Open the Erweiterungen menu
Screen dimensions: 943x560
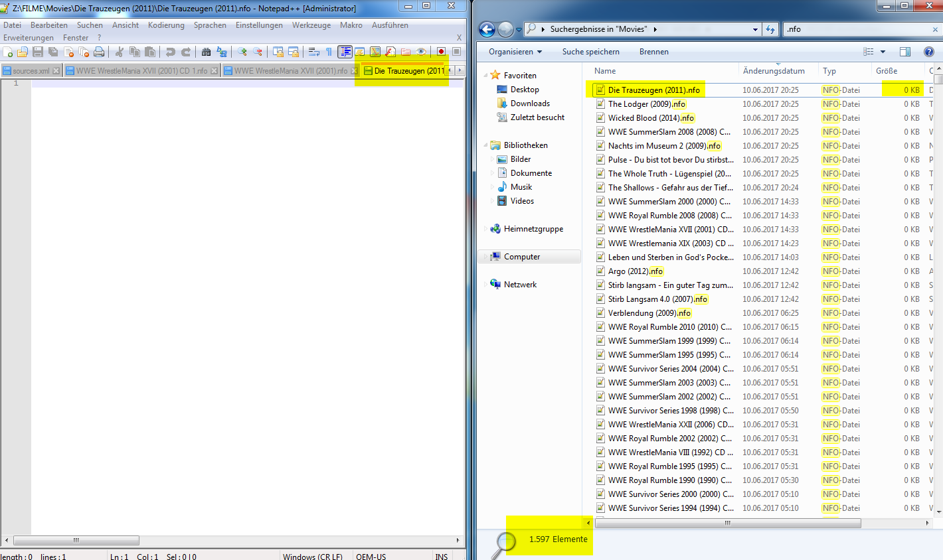(x=29, y=38)
